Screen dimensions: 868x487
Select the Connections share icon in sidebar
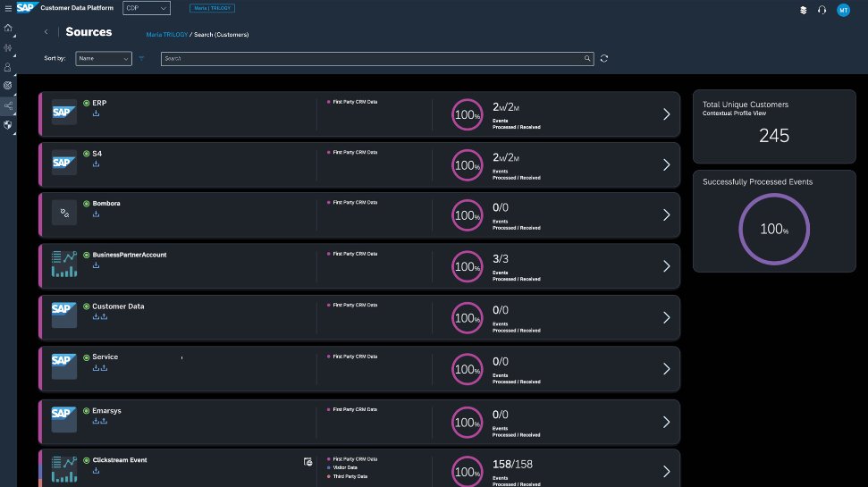coord(8,105)
